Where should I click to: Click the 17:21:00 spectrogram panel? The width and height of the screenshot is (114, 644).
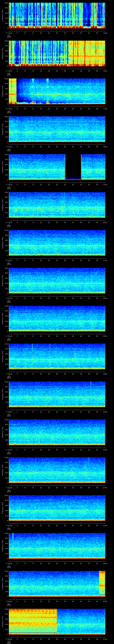pos(57,281)
